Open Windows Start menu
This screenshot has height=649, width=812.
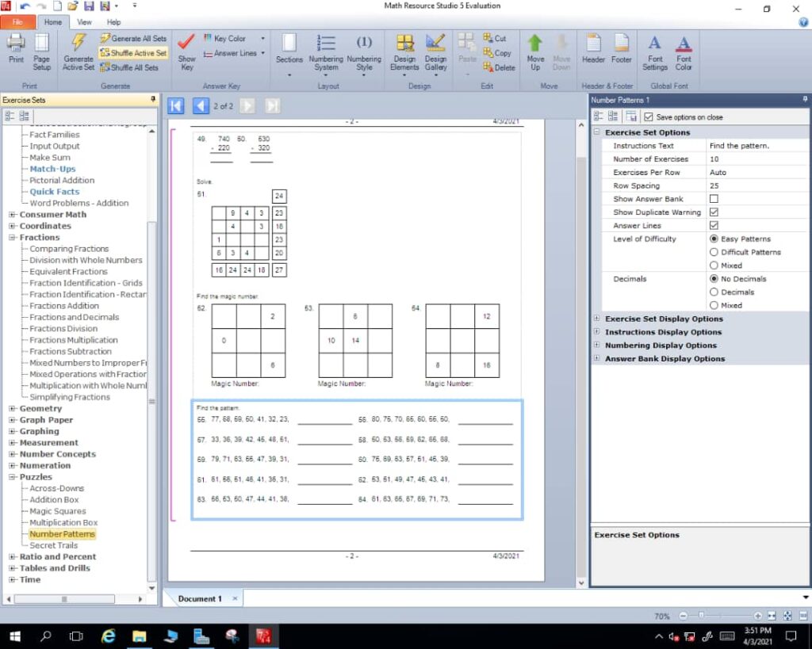[x=14, y=636]
